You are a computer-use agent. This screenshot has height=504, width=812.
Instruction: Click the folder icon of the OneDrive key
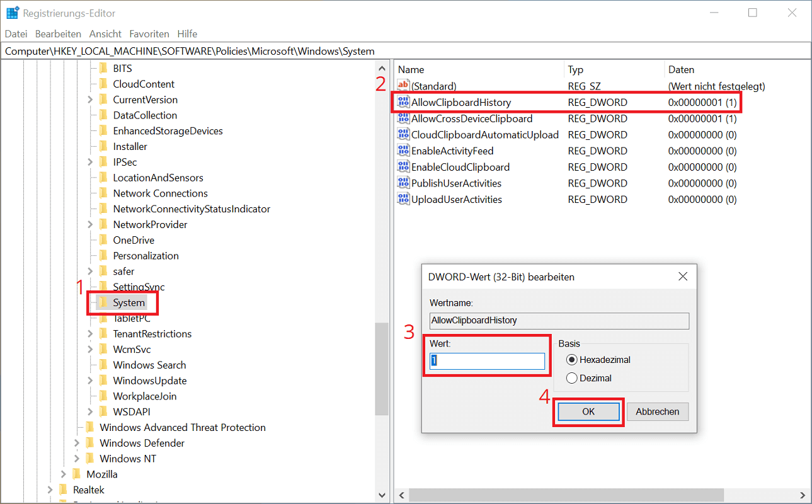click(103, 240)
